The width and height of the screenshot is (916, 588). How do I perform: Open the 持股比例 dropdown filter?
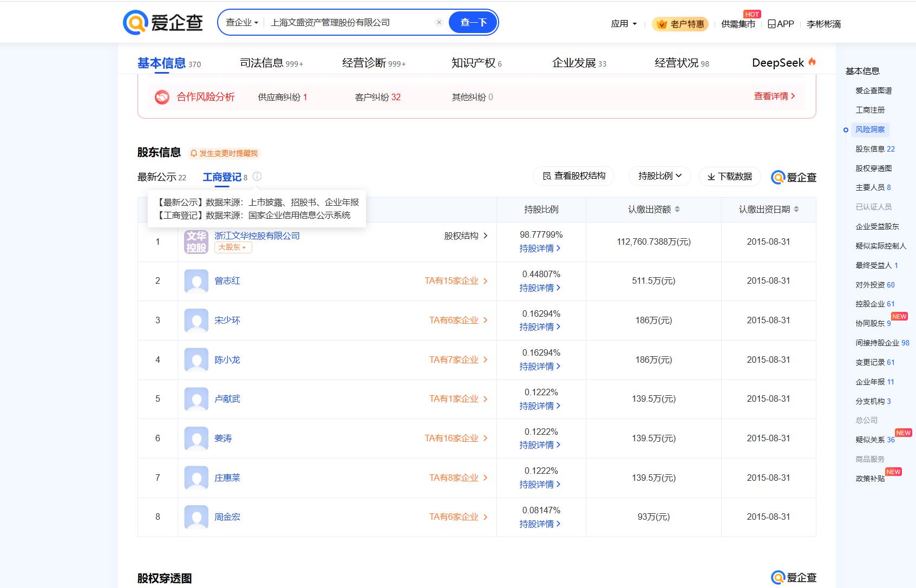pyautogui.click(x=659, y=176)
